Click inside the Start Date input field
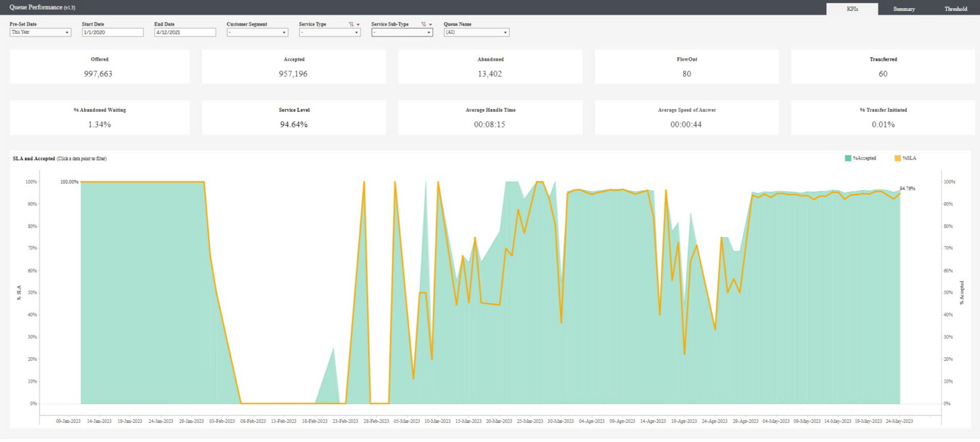The image size is (980, 442). pyautogui.click(x=112, y=31)
